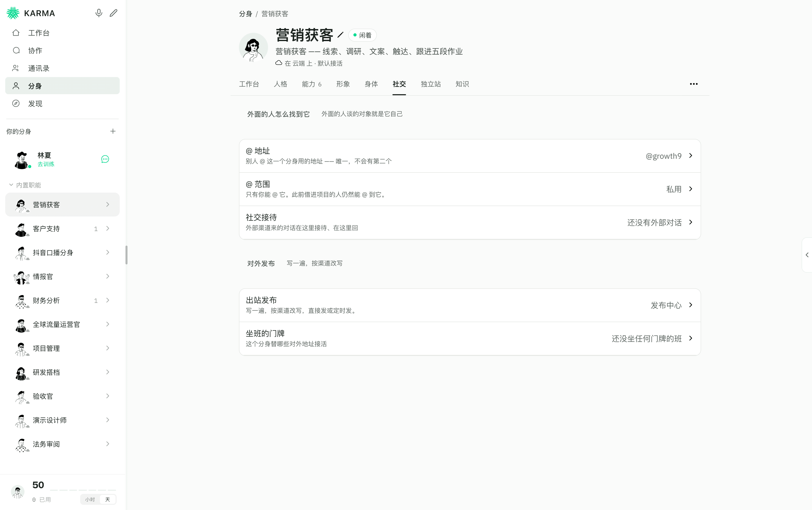Screen dimensions: 812x510
Task: Open 财务分析 in the agent list
Action: pos(62,300)
